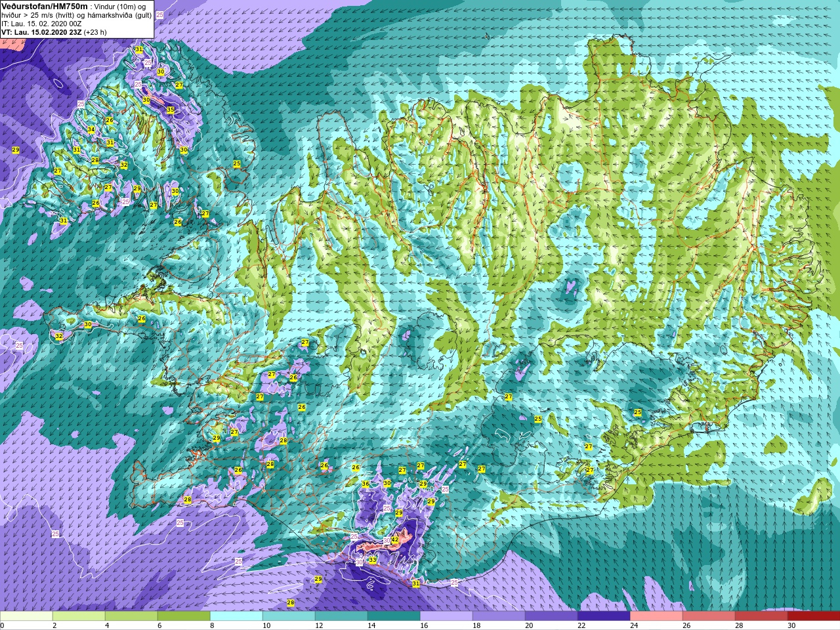840x630 pixels.
Task: Click the 10–12 m/s turquoise legend swatch
Action: pyautogui.click(x=289, y=616)
